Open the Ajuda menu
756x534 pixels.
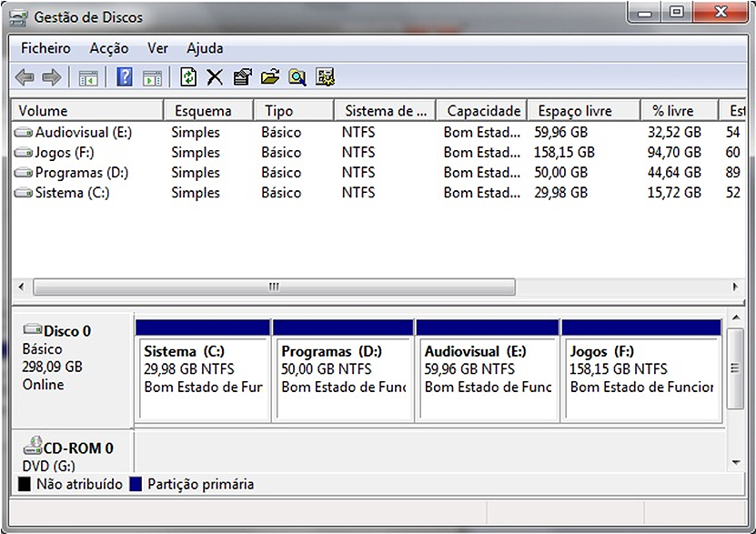click(205, 48)
